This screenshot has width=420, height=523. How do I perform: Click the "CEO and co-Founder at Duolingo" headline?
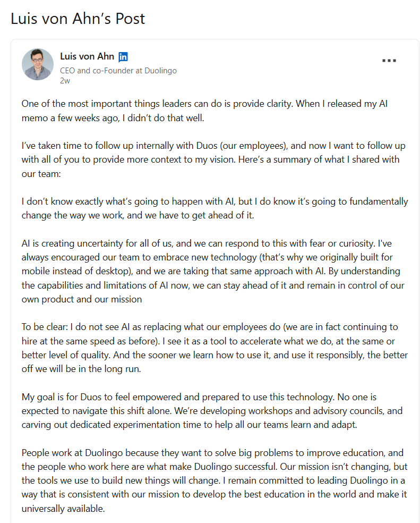tap(118, 70)
